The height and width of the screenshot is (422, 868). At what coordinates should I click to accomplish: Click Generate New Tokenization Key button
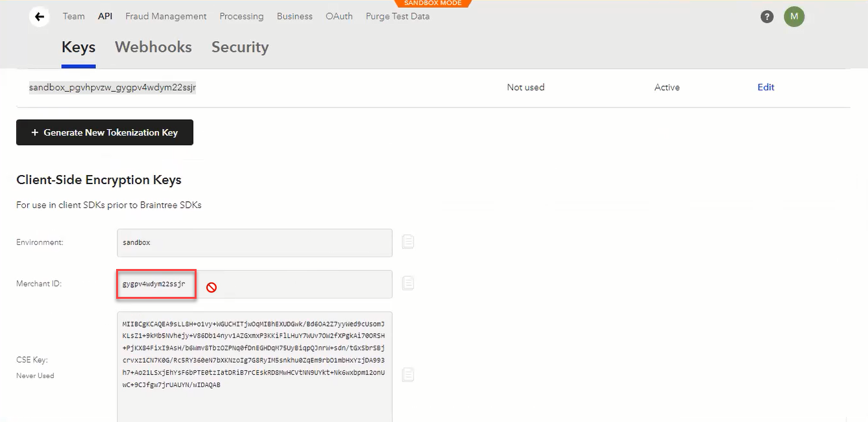point(104,132)
